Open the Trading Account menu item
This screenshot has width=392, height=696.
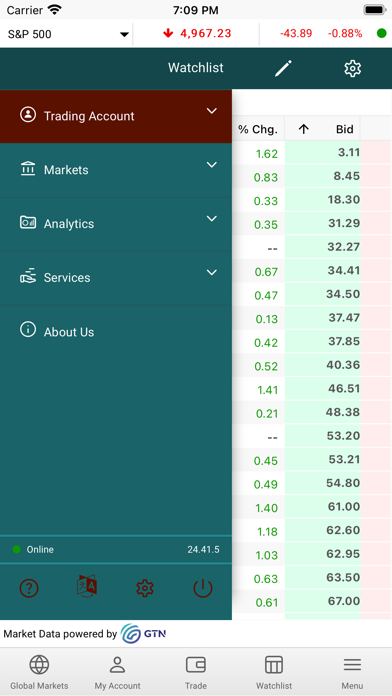(x=116, y=116)
